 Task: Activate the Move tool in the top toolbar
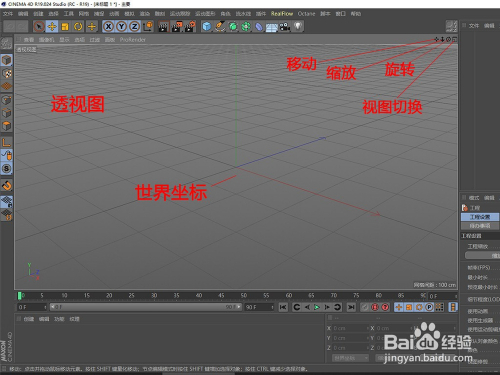point(52,26)
